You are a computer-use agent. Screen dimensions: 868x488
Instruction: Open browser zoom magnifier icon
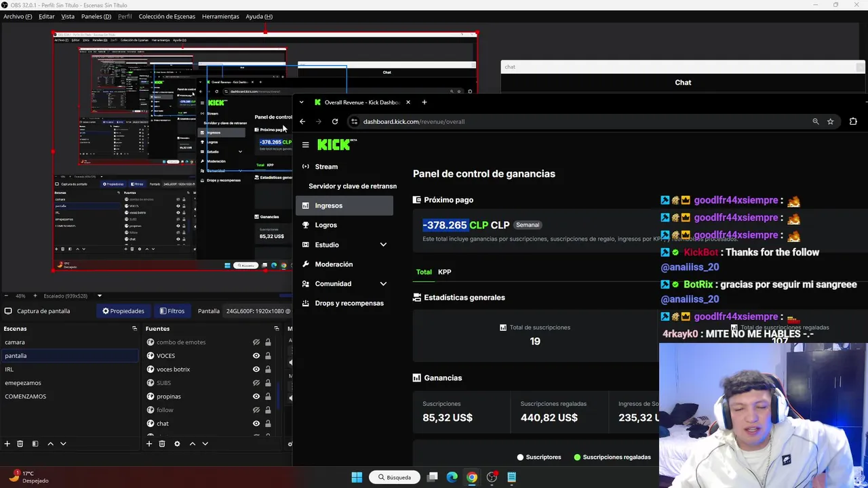[x=816, y=121]
